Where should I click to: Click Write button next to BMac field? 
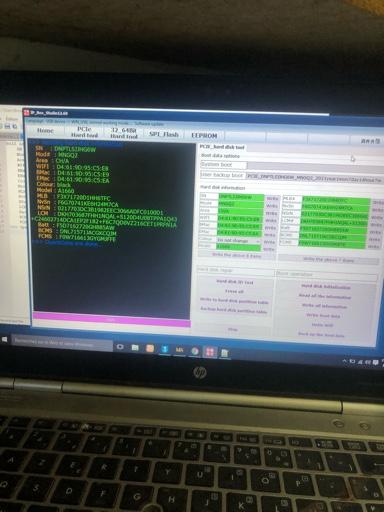[270, 228]
